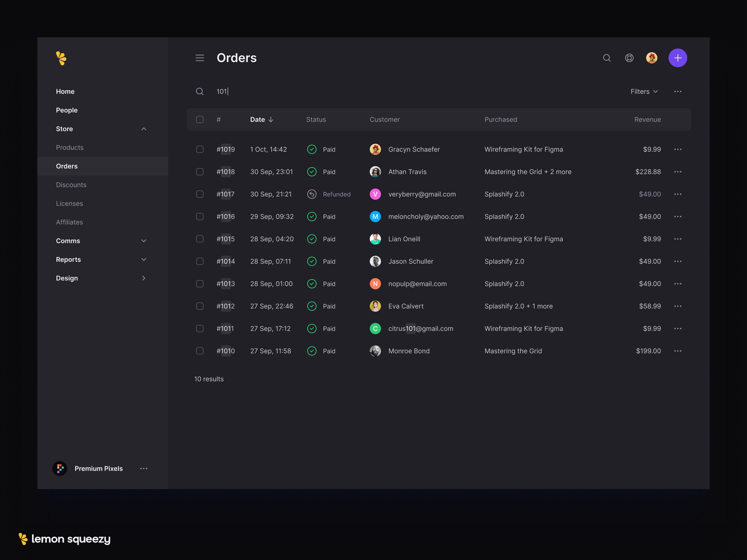The width and height of the screenshot is (747, 560).
Task: Open Mastering the Grid + 2 more purchase
Action: pos(528,172)
